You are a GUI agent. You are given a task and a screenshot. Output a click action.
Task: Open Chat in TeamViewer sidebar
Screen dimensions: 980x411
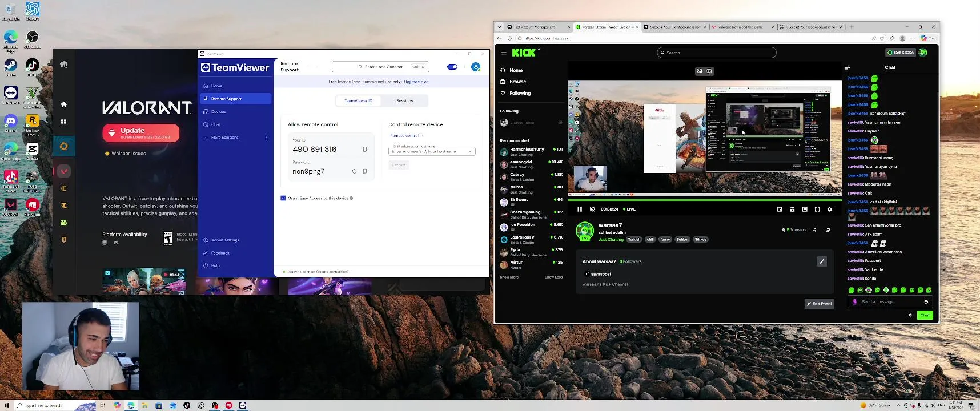235,124
